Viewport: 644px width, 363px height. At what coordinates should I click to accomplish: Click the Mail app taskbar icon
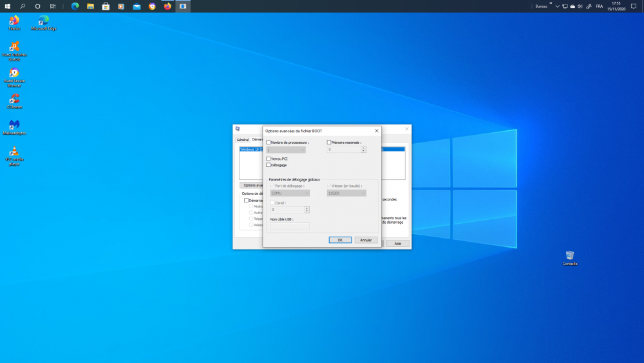(137, 6)
